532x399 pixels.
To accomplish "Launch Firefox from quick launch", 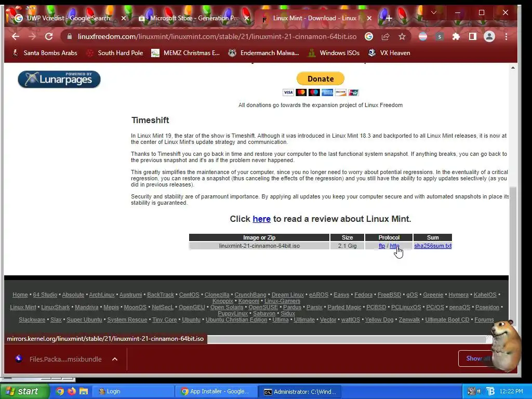I will [x=72, y=391].
